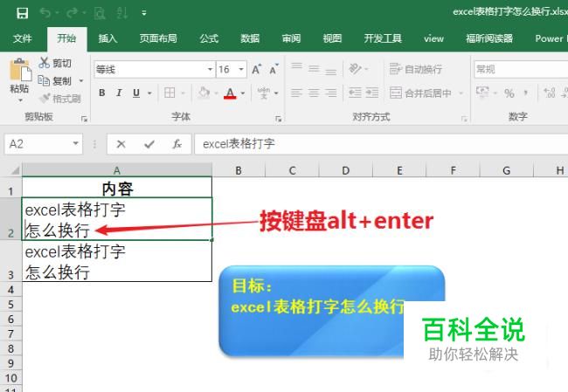
Task: Expand the 复制 dropdown arrow
Action: pyautogui.click(x=81, y=80)
